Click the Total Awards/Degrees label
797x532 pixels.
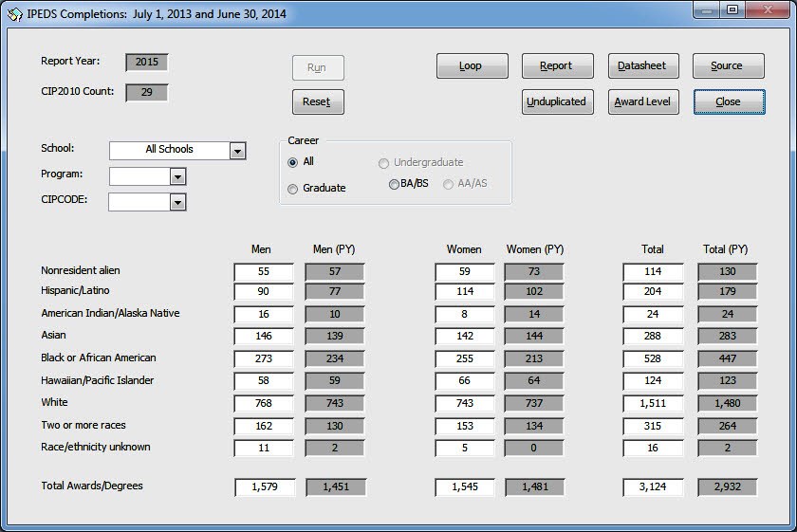(x=92, y=486)
